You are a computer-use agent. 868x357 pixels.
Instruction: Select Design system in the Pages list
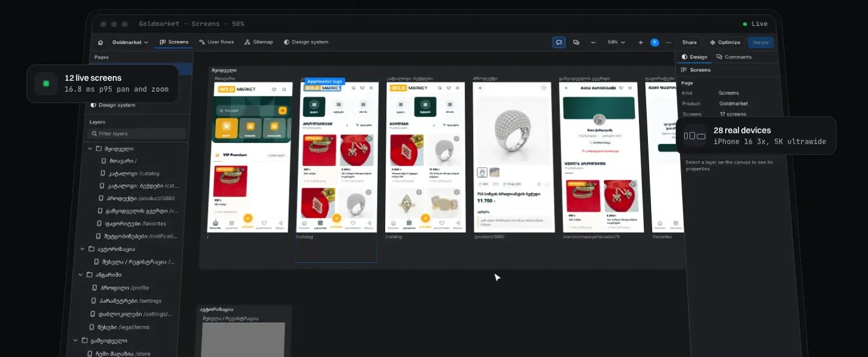pyautogui.click(x=113, y=105)
